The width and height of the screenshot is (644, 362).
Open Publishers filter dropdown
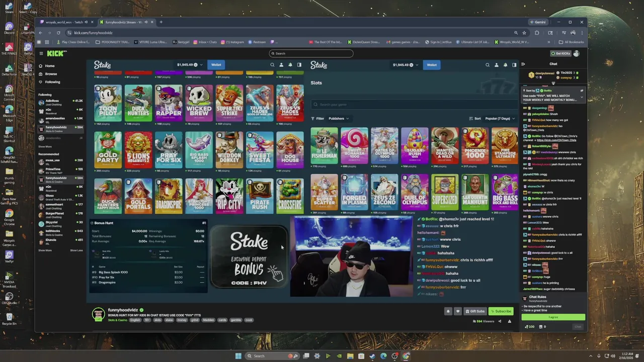339,119
